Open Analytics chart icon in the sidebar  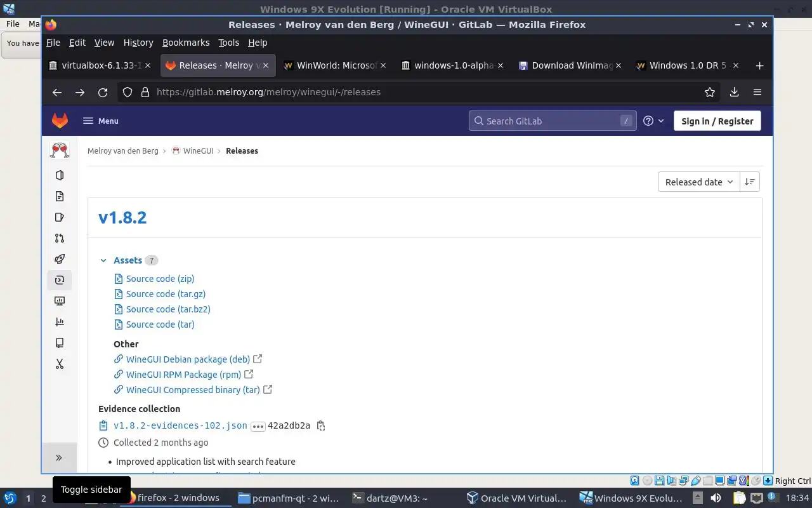click(x=60, y=322)
